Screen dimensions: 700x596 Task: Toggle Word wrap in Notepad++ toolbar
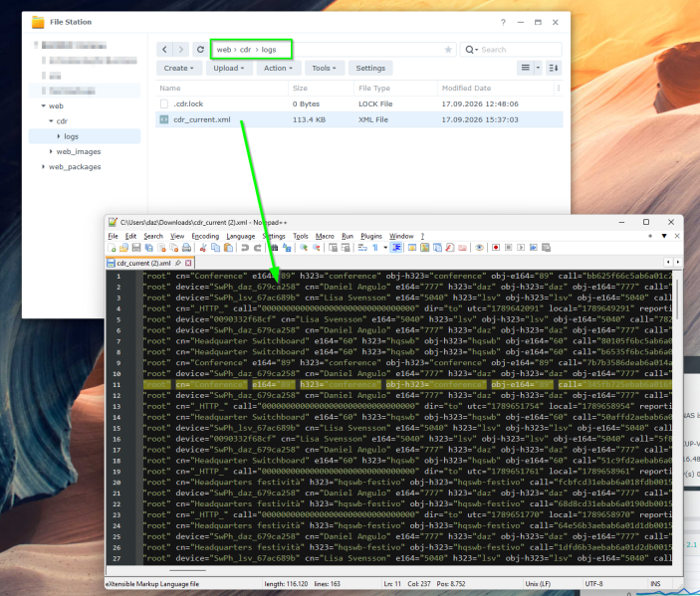(363, 248)
